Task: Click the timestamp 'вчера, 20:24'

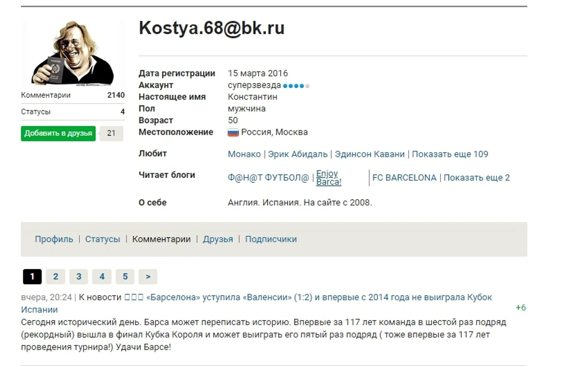Action: (46, 297)
